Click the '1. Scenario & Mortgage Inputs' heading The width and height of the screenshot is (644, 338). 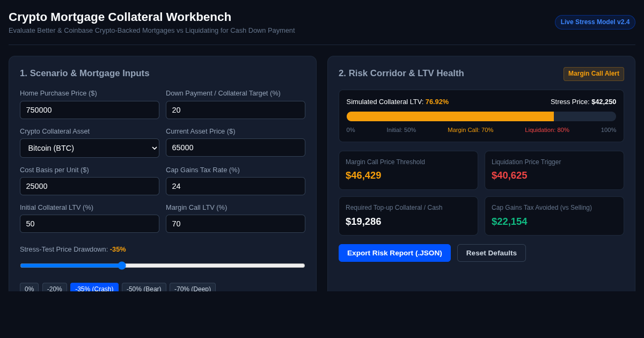point(85,74)
